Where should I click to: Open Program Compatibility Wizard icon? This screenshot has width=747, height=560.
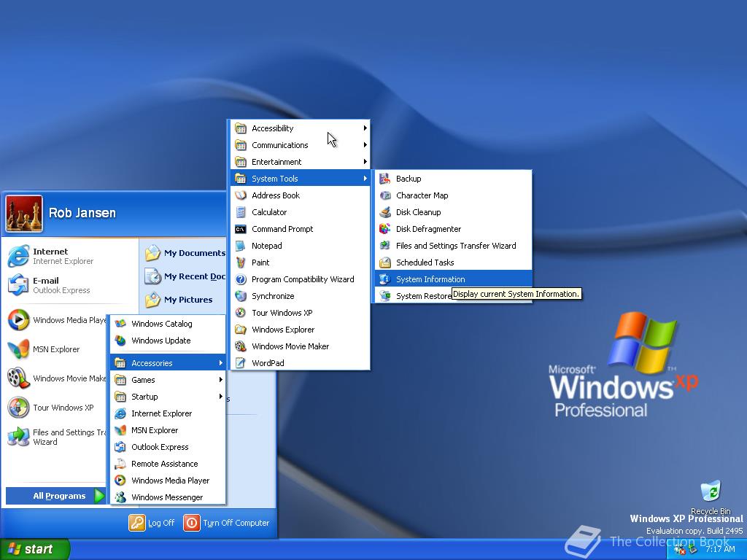tap(241, 279)
